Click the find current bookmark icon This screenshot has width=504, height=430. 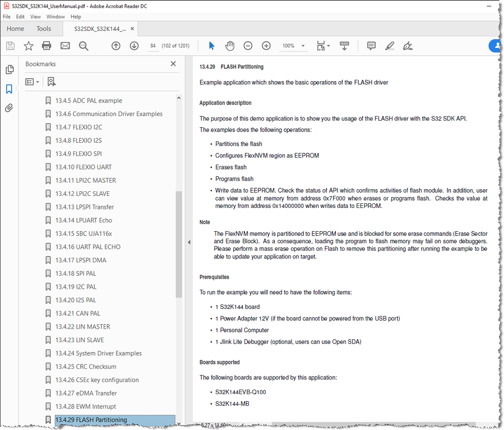pos(51,82)
